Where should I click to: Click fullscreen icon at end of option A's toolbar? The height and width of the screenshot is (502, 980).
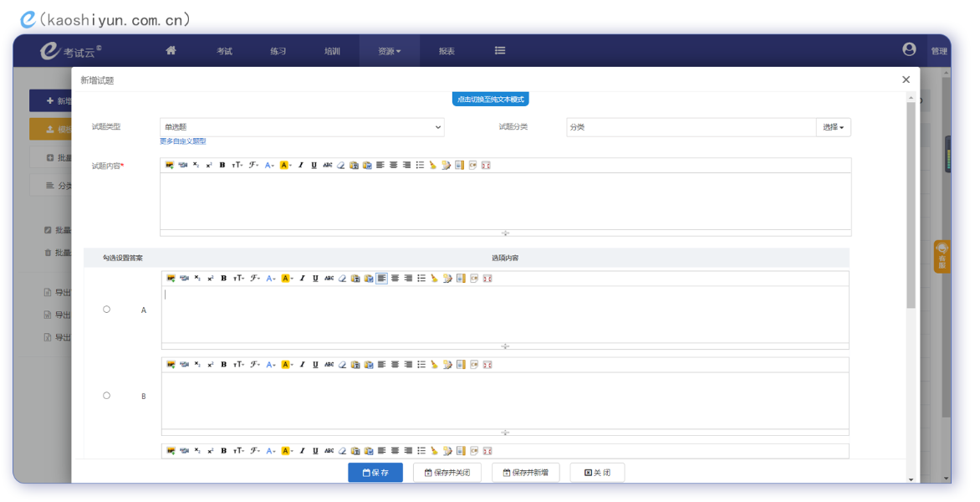point(487,279)
